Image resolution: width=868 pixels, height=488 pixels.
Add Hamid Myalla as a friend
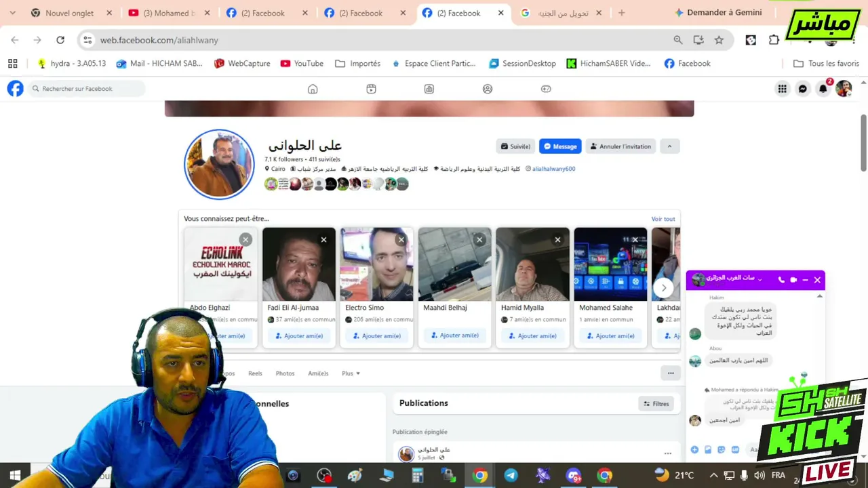pos(532,336)
